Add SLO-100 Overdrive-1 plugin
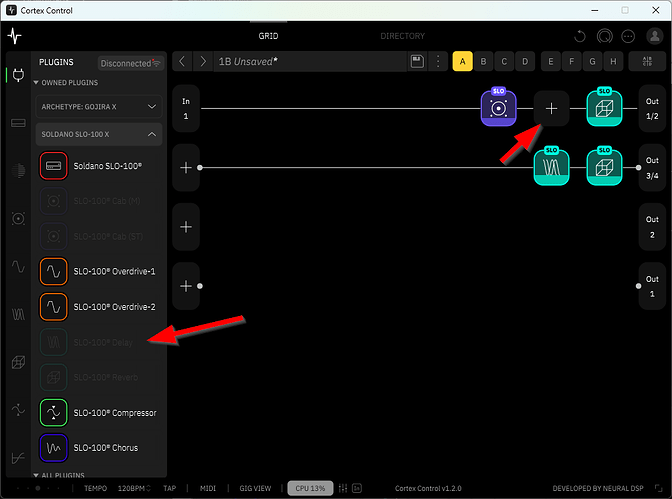This screenshot has width=672, height=499. point(99,271)
